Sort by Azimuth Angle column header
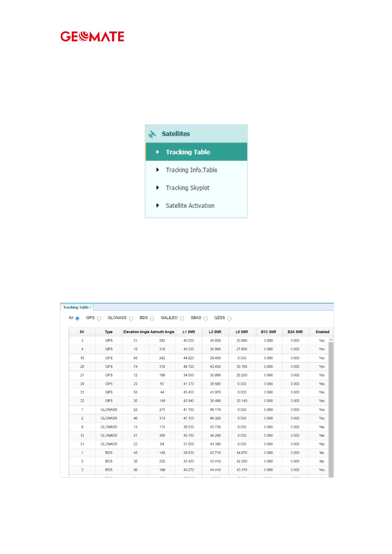The width and height of the screenshot is (392, 554). (x=162, y=332)
